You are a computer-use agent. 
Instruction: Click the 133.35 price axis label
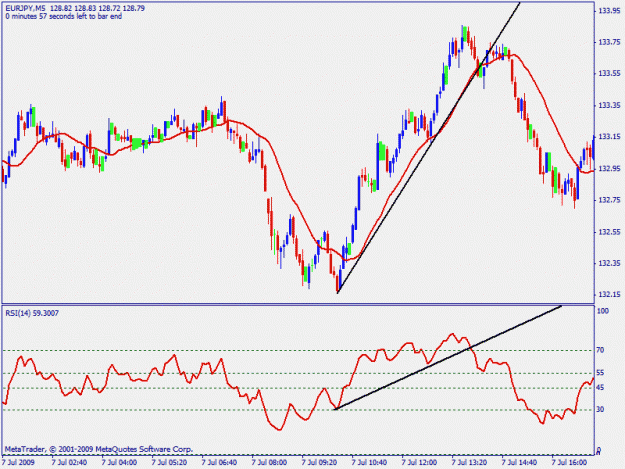click(x=609, y=105)
